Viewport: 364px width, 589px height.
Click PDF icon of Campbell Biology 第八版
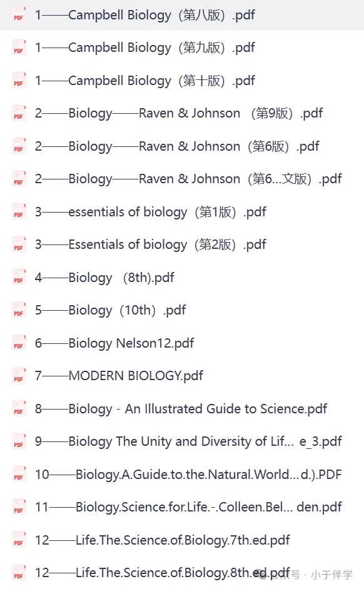pos(19,14)
